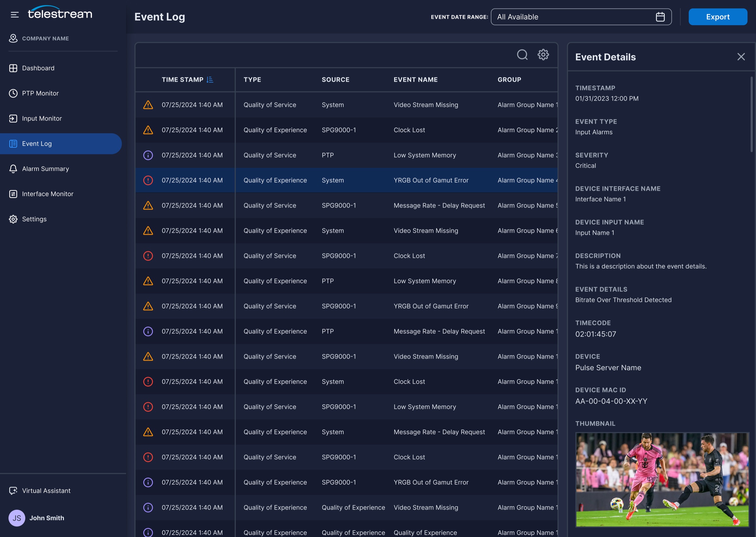Screen dimensions: 756x537
Task: Click info icon on the PTP Low System Memory Quality of Service row
Action: [148, 155]
